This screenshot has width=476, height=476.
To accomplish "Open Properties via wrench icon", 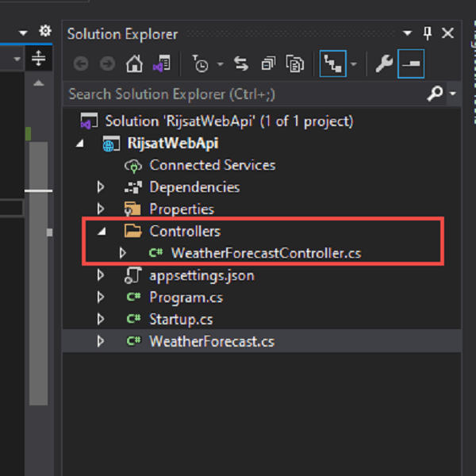I will 386,63.
